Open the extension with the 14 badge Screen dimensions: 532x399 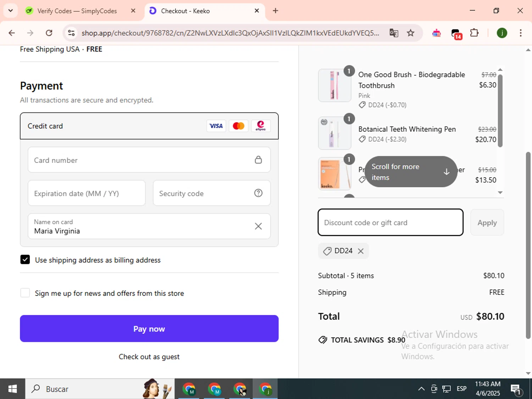pos(456,34)
